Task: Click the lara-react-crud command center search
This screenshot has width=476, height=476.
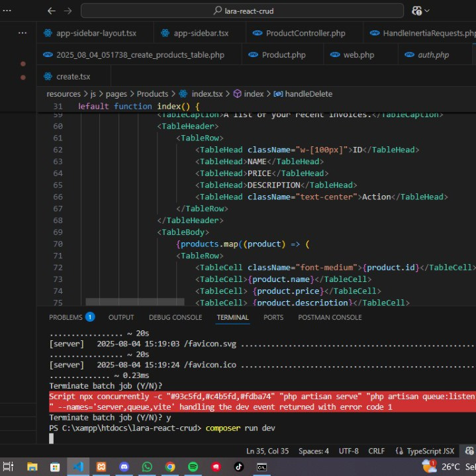Action: point(242,11)
